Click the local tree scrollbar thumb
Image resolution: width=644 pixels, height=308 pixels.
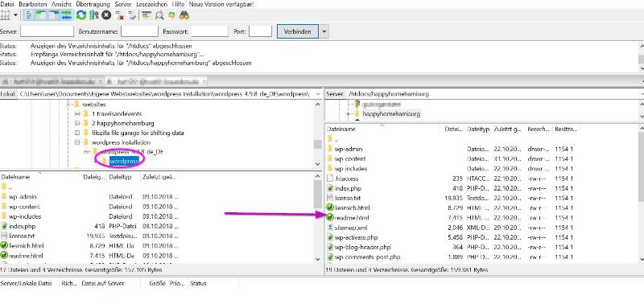coord(317,145)
